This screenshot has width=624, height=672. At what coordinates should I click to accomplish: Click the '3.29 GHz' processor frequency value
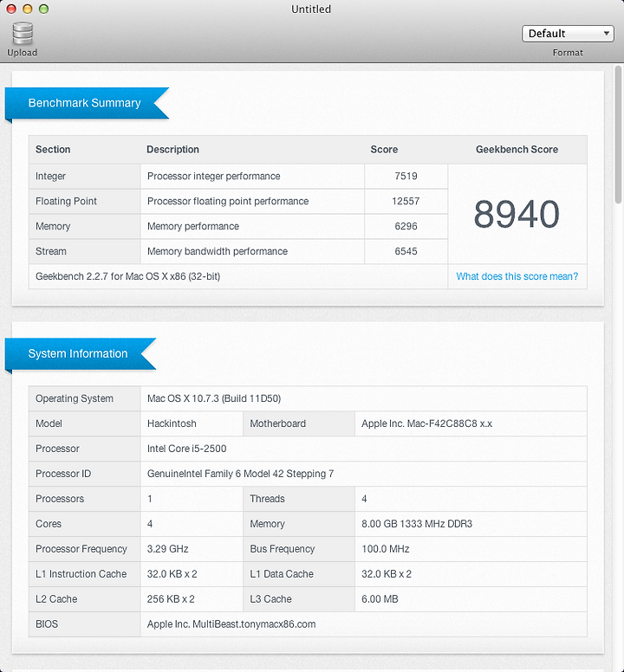pyautogui.click(x=167, y=549)
